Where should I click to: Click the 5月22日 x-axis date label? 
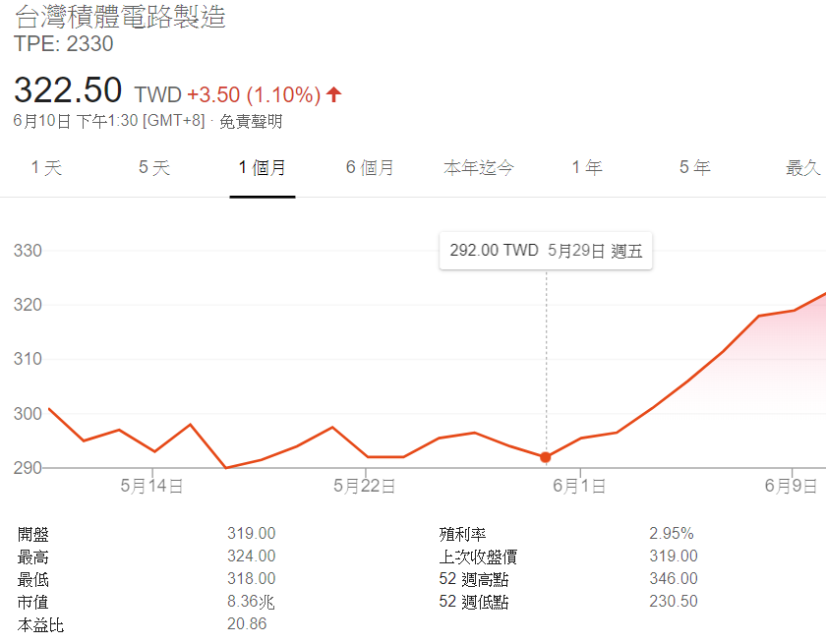point(365,486)
